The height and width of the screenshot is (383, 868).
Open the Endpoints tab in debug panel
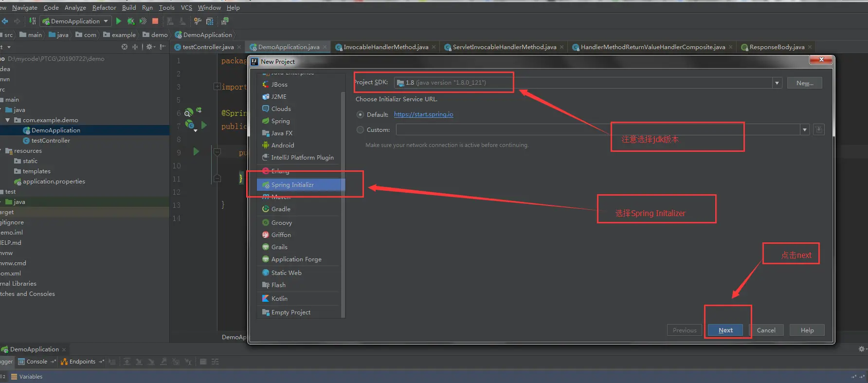coord(82,362)
